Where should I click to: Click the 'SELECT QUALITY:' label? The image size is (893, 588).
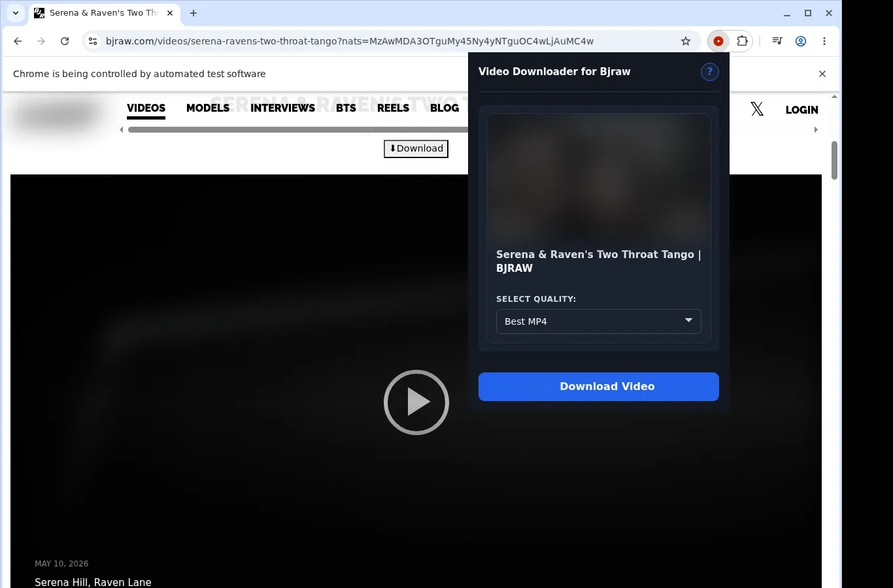536,299
